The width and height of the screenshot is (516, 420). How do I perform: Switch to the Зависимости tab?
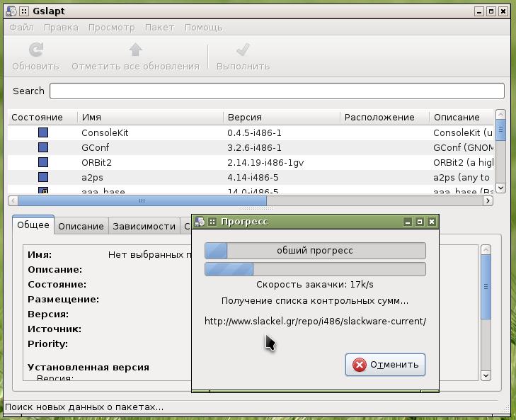(x=144, y=227)
